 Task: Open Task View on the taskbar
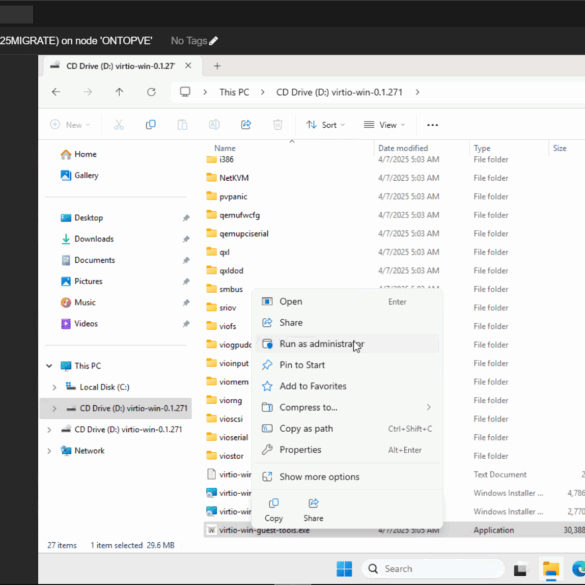(x=520, y=569)
